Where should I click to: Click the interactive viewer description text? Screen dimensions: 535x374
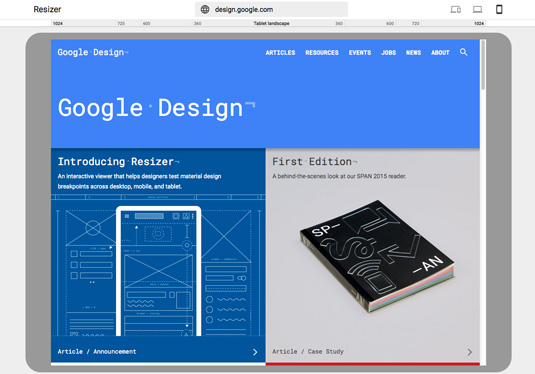[139, 181]
